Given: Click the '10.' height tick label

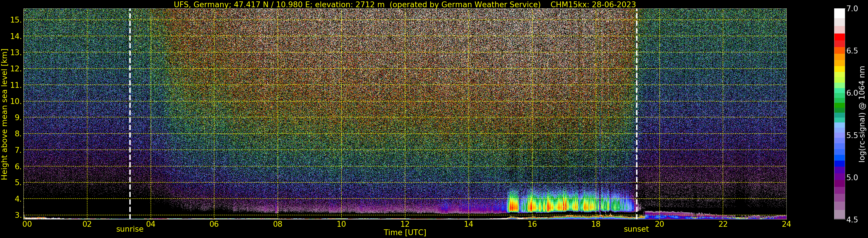Looking at the screenshot, I should 16,101.
